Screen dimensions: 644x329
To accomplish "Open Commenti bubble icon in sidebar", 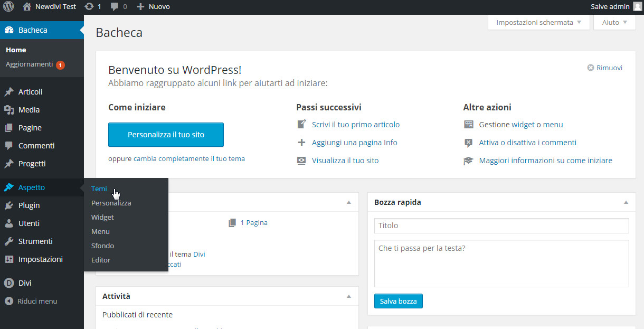I will pyautogui.click(x=9, y=146).
